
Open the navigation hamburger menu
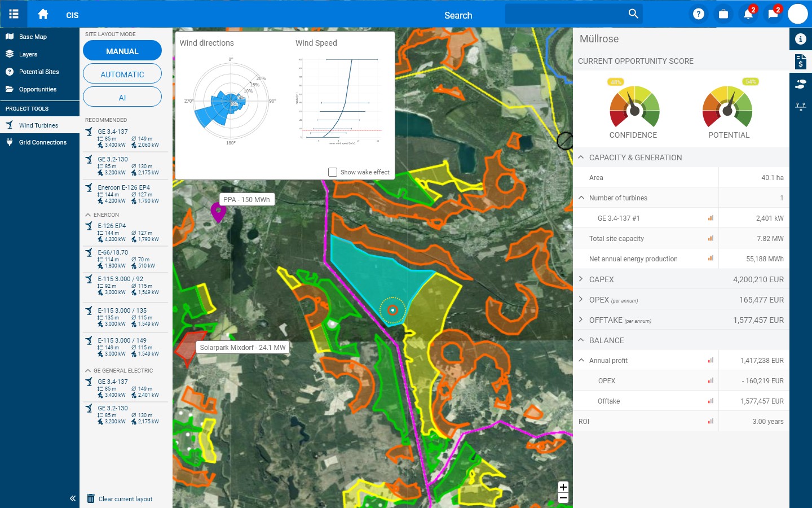14,14
